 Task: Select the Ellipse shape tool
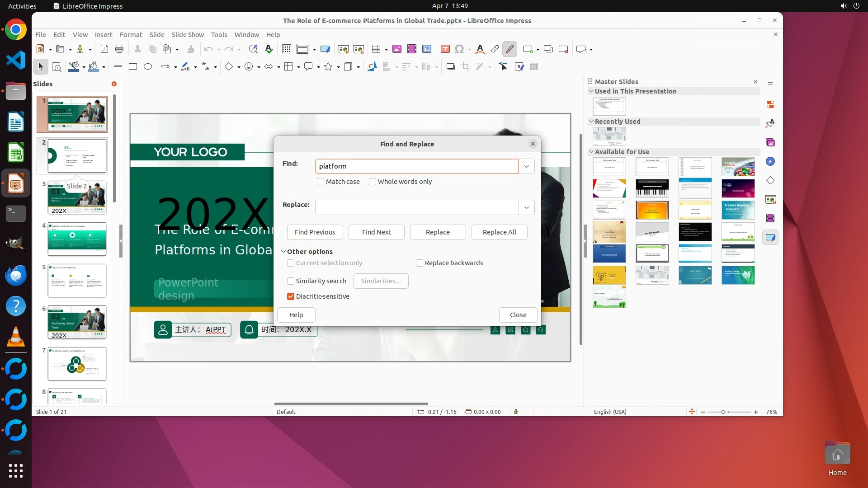click(x=148, y=67)
